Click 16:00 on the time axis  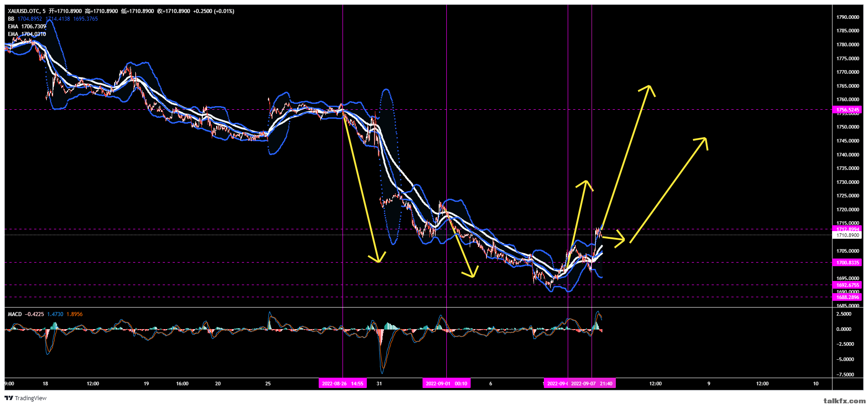(x=183, y=384)
